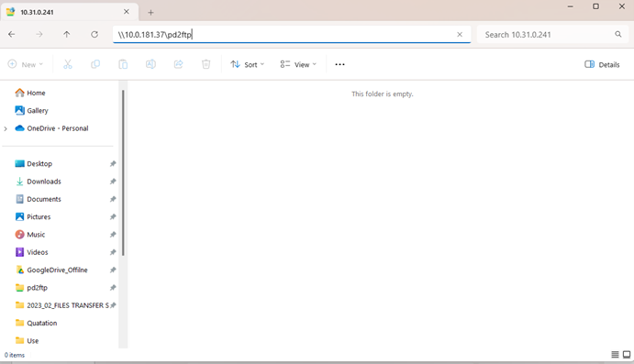The width and height of the screenshot is (634, 364).
Task: Go back to previous folder
Action: pyautogui.click(x=11, y=34)
